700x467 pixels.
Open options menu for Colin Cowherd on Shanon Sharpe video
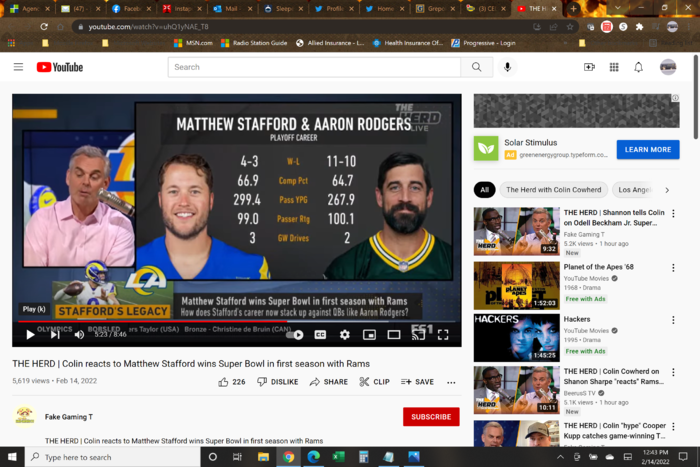tap(673, 372)
